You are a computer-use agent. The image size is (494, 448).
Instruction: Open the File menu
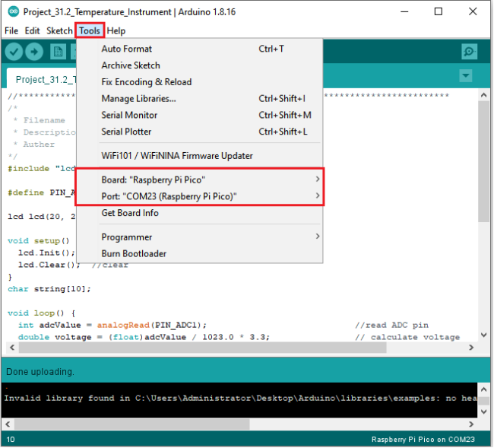(x=11, y=31)
